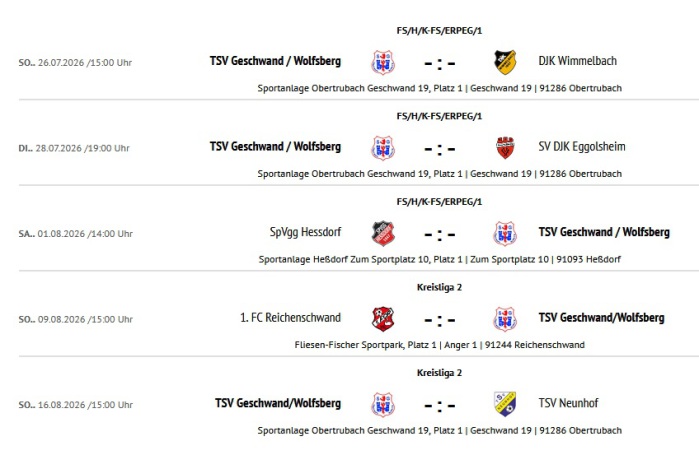This screenshot has width=699, height=455.
Task: Click score placeholder of the Reichenschwand match
Action: (x=440, y=320)
